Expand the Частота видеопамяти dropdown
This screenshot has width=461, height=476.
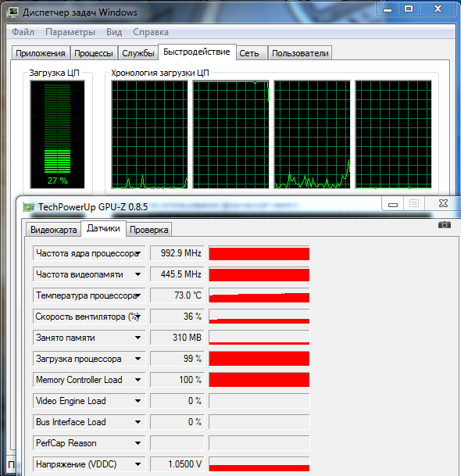[138, 274]
